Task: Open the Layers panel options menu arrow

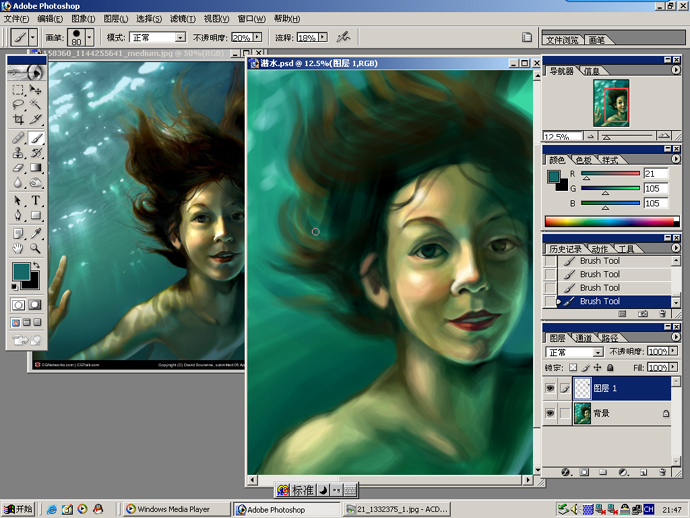Action: pos(675,337)
